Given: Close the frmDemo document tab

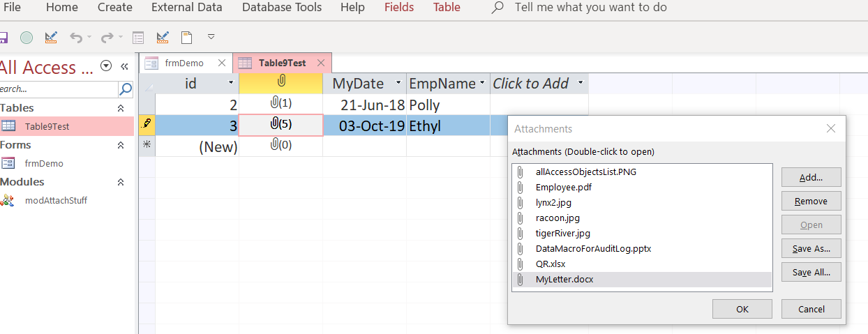Looking at the screenshot, I should tap(222, 63).
